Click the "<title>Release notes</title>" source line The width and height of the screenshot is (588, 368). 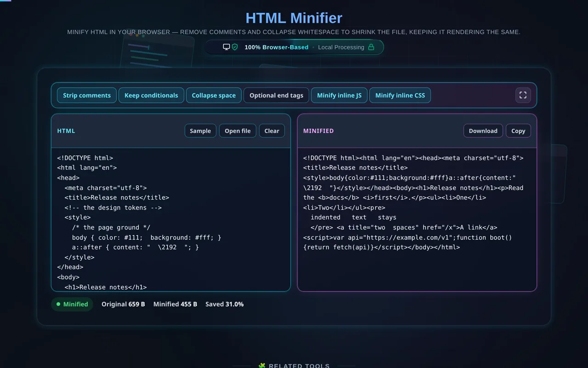click(x=117, y=197)
